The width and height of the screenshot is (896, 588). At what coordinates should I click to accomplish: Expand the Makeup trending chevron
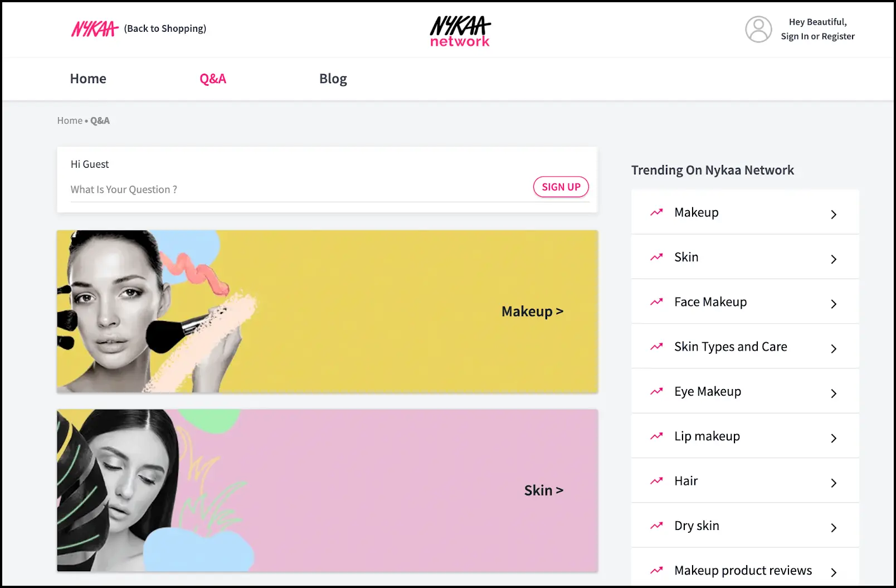pos(834,214)
